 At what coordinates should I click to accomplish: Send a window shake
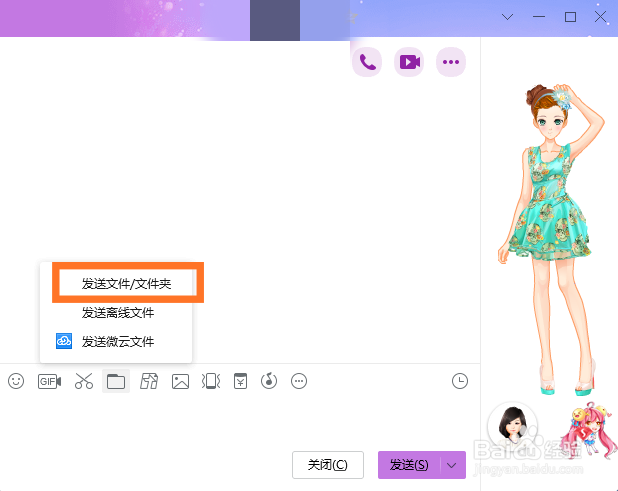(211, 381)
